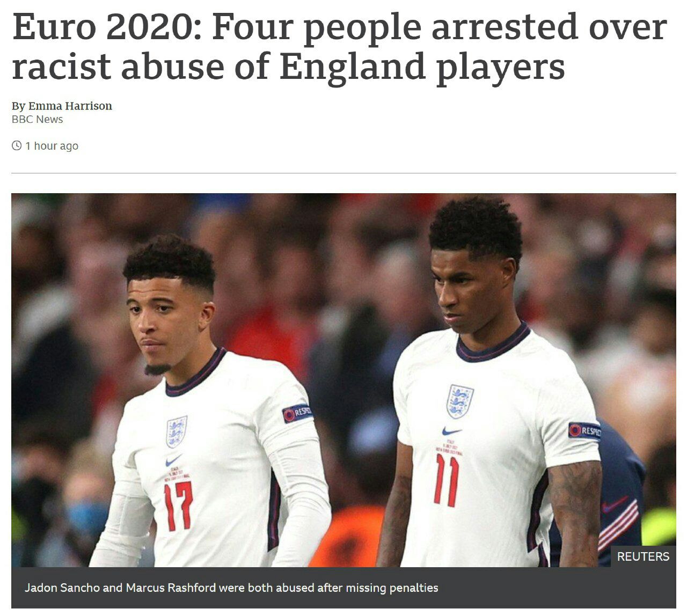Image resolution: width=687 pixels, height=616 pixels.
Task: Click the Nike swoosh on number 11 shirt
Action: pos(451,431)
